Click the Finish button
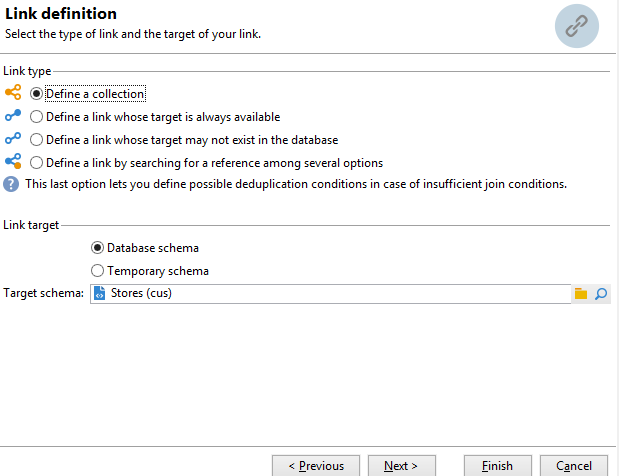 (497, 466)
